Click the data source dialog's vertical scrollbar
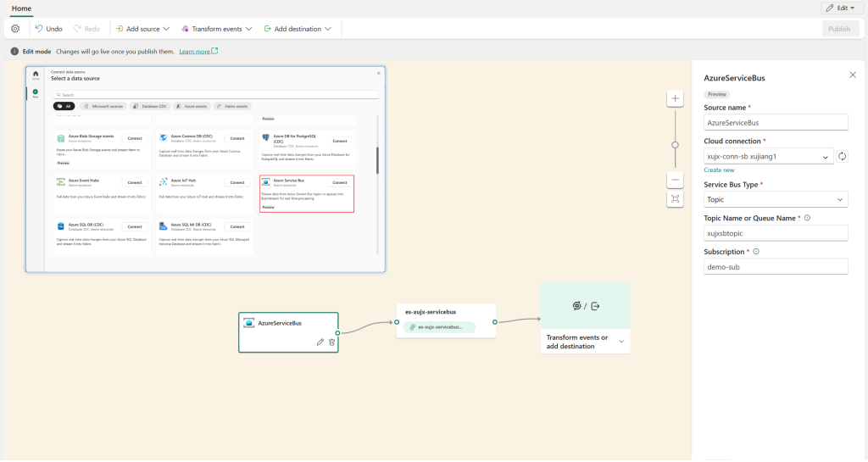 point(377,160)
